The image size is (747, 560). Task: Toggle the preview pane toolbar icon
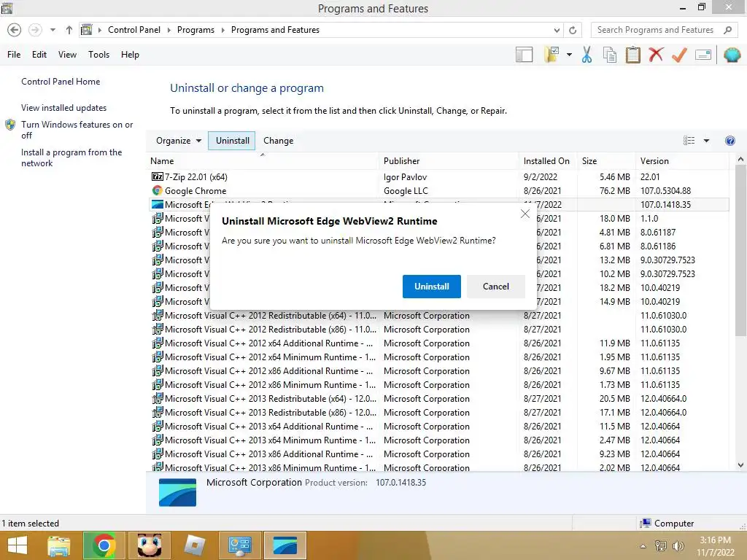coord(524,55)
